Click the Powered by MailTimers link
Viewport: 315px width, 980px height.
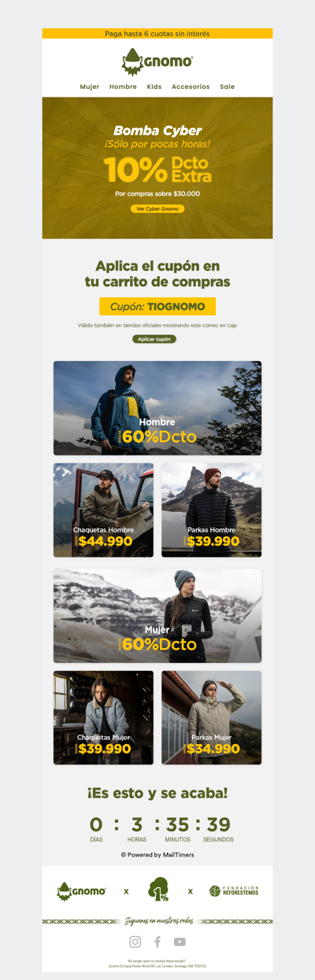(157, 854)
